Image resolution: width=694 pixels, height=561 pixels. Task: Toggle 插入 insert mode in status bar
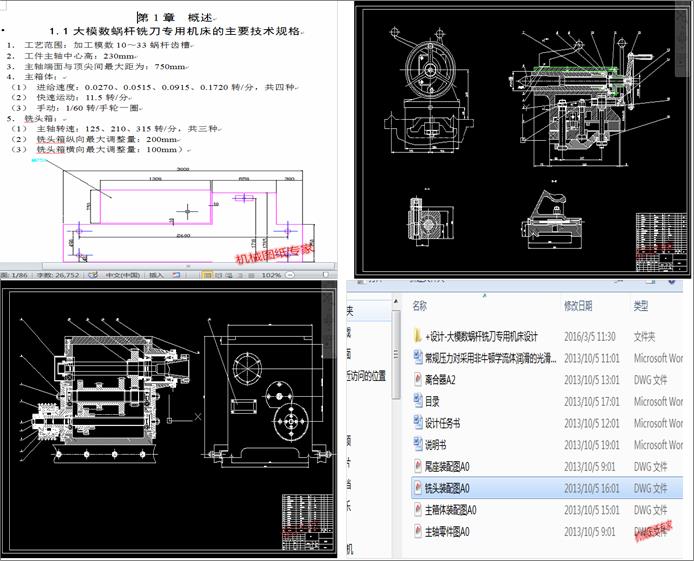point(157,274)
